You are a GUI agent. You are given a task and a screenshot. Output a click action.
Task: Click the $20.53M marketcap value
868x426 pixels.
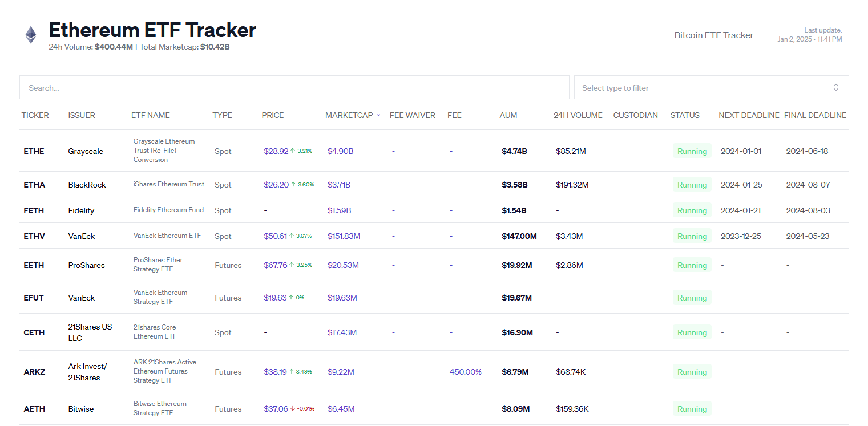click(343, 265)
